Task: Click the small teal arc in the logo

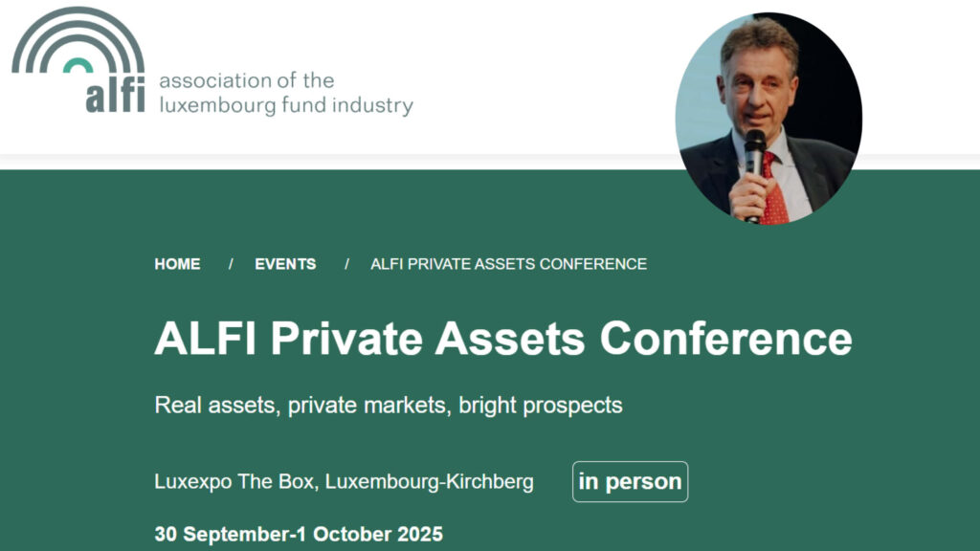Action: point(78,65)
